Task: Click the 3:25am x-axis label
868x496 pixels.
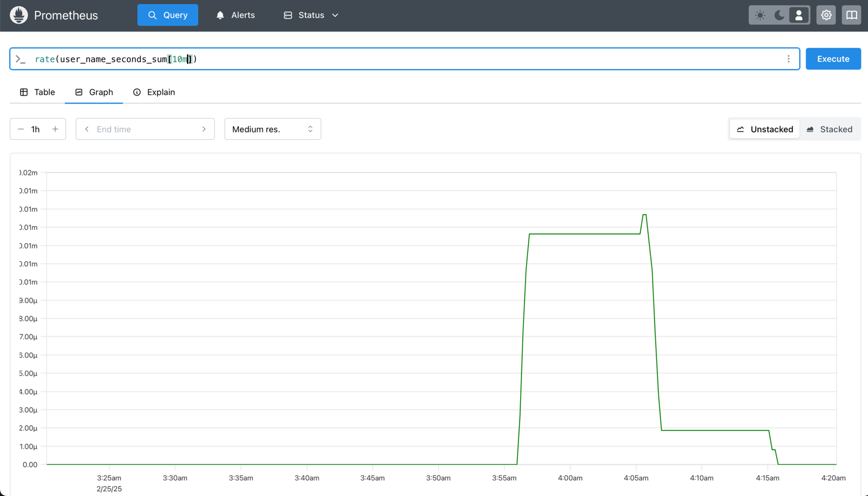Action: (x=109, y=478)
